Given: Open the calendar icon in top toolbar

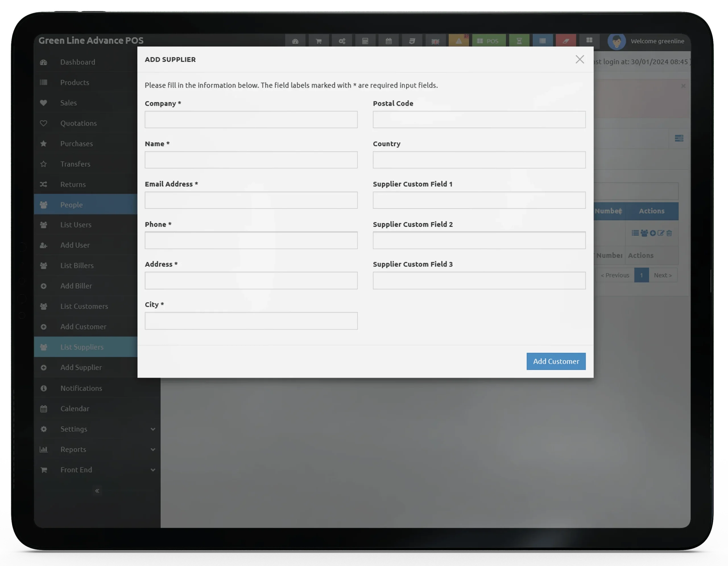Looking at the screenshot, I should click(388, 41).
